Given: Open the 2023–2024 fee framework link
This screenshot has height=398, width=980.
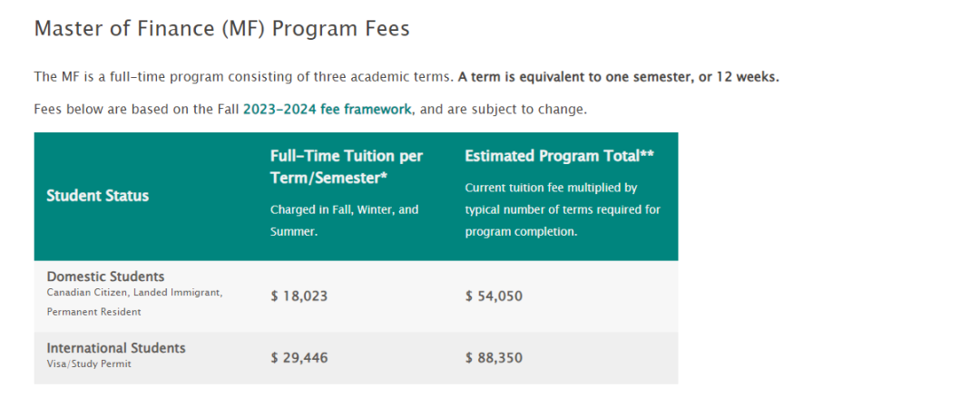Looking at the screenshot, I should coord(327,110).
